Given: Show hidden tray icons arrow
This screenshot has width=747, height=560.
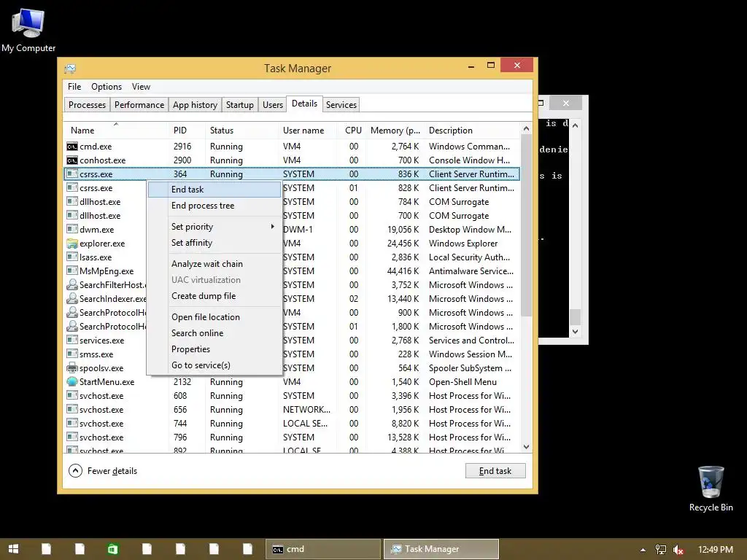Looking at the screenshot, I should point(643,550).
